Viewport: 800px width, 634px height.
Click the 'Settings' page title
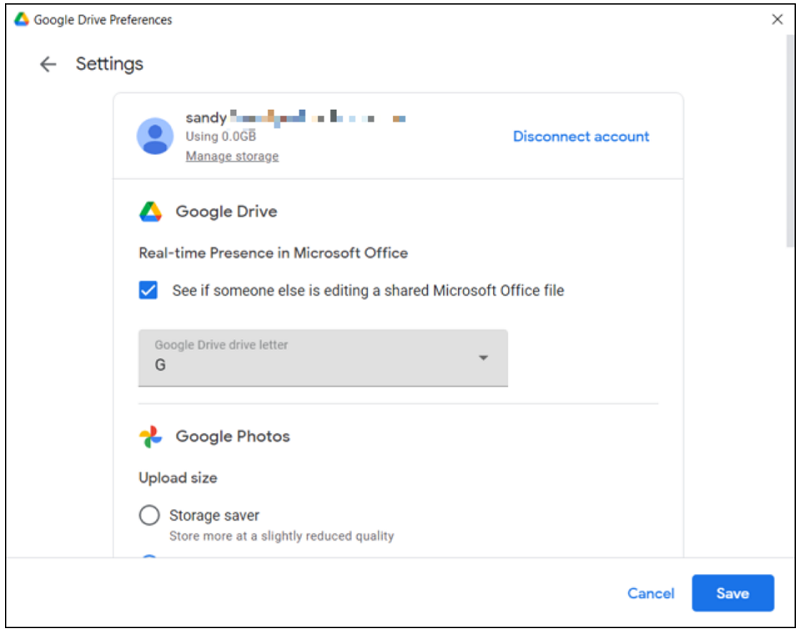110,64
